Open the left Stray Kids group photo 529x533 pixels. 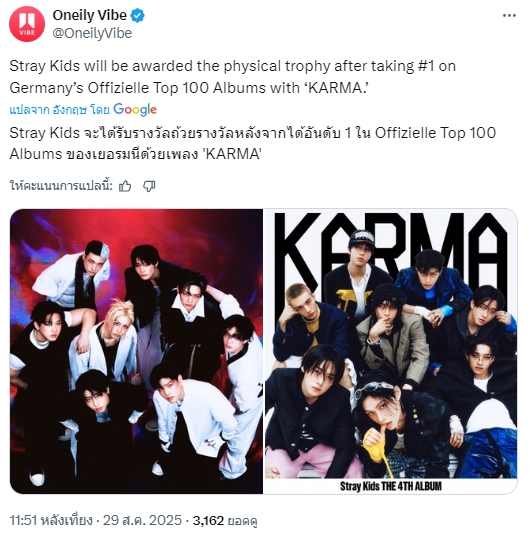[136, 351]
